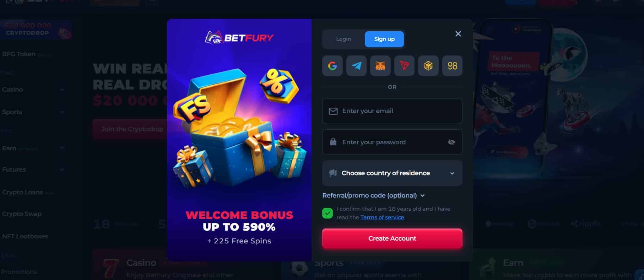Screen dimensions: 644x280
Task: Open Choose country of residence dropdown
Action: pyautogui.click(x=392, y=173)
